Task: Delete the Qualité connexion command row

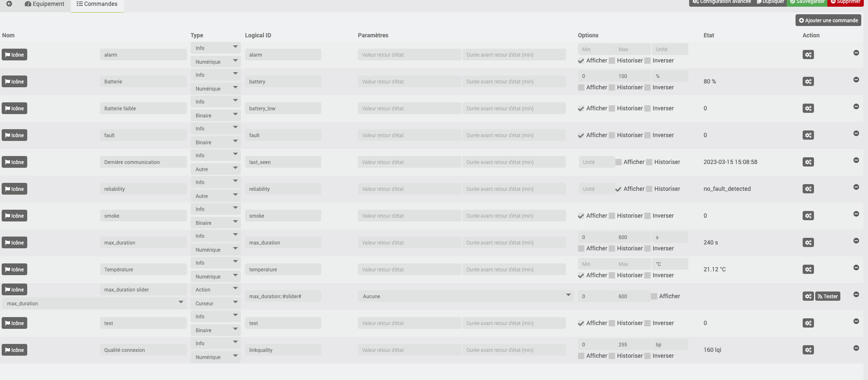Action: pos(856,348)
